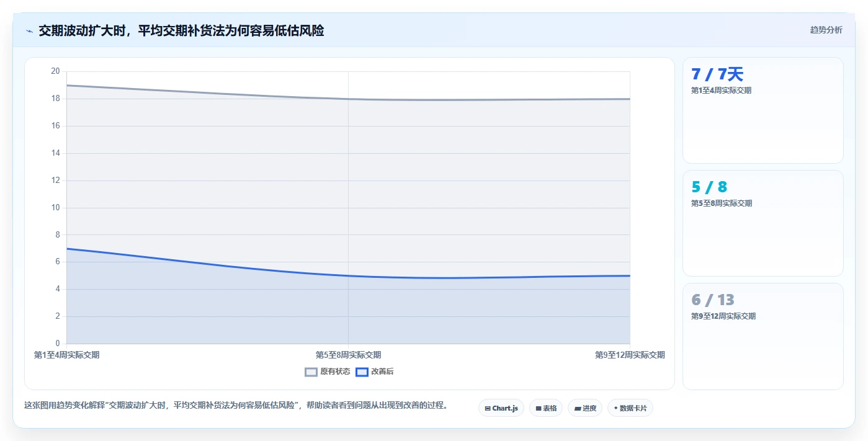Open the 7 / 7天 data card
This screenshot has height=441, width=868.
coord(763,110)
